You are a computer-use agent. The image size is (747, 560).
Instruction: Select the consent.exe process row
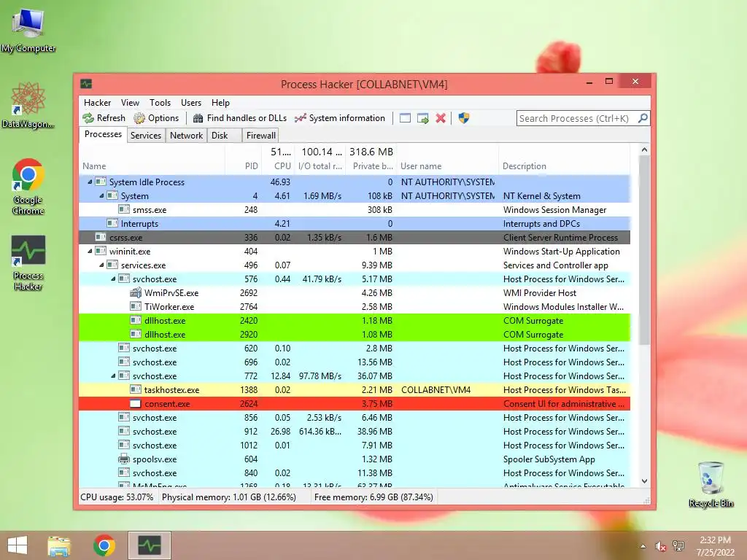(355, 404)
